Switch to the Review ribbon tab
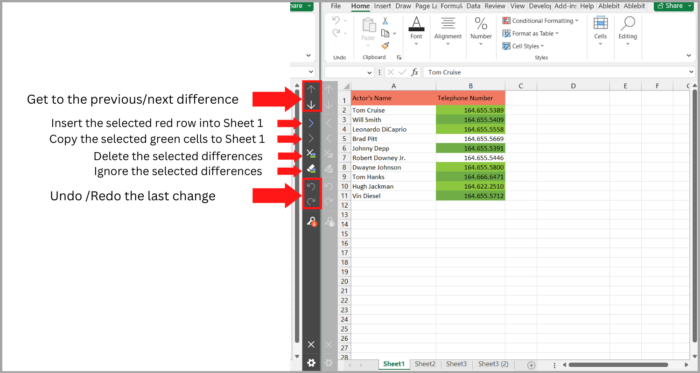The height and width of the screenshot is (373, 700). [495, 6]
